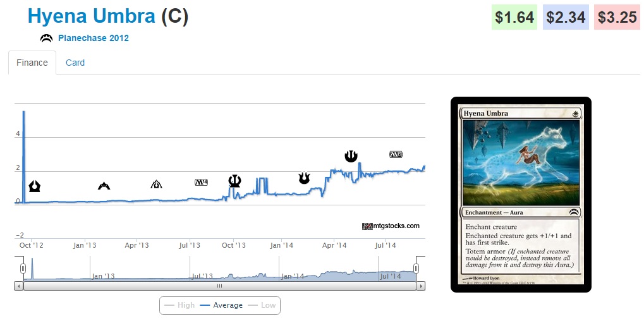
Task: Click the mtgstocks.com logo in the chart
Action: (391, 226)
